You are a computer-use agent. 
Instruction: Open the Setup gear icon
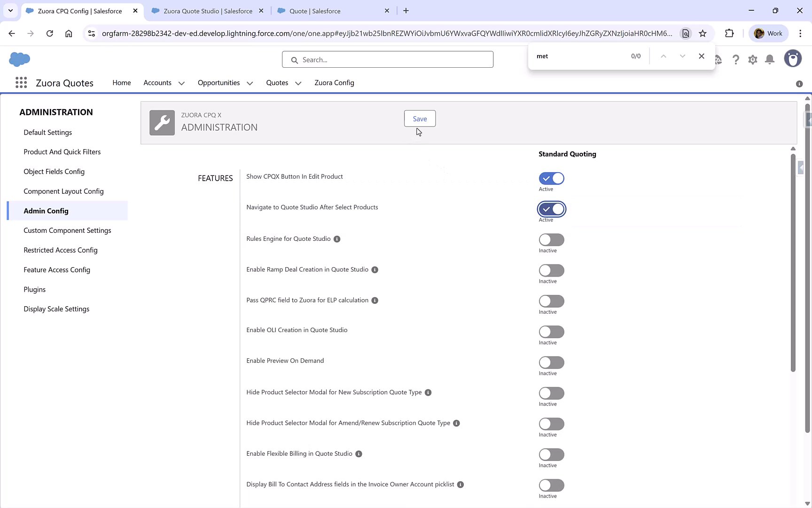point(752,59)
